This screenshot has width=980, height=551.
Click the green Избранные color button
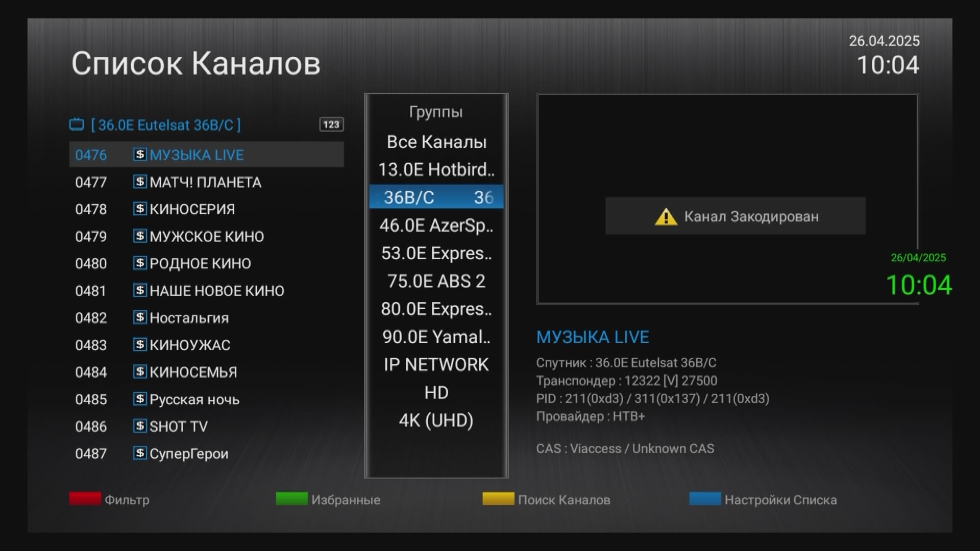pos(292,498)
